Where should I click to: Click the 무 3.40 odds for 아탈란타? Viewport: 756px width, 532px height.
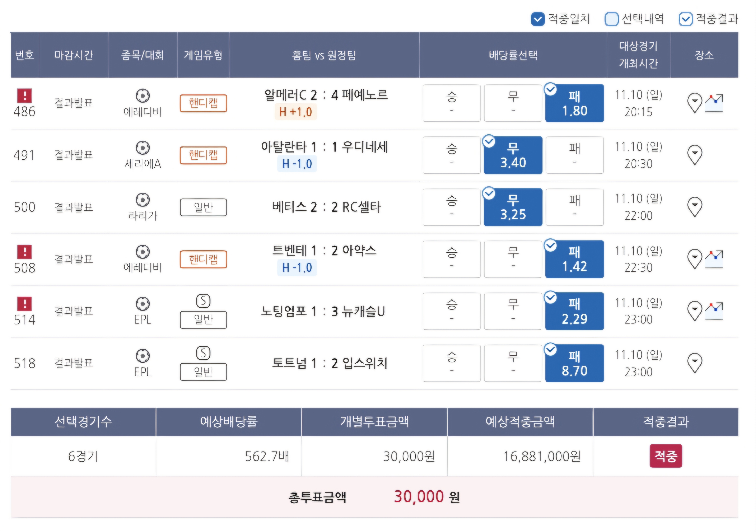click(x=513, y=155)
